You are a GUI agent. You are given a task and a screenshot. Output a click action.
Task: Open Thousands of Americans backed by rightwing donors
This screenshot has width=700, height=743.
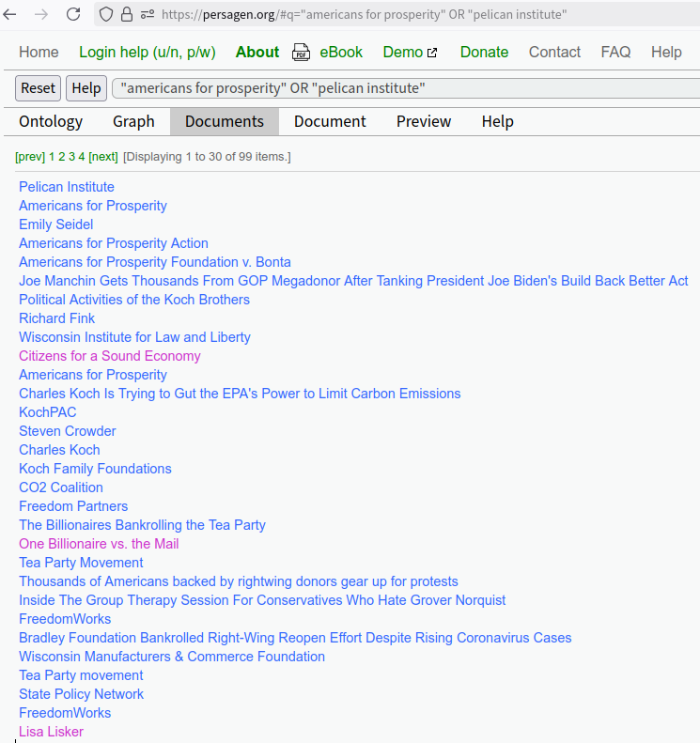coord(239,581)
